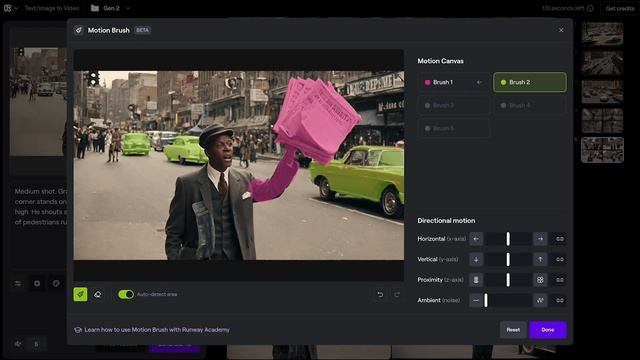Close the Motion Brush dialog
This screenshot has width=640, height=360.
point(561,30)
